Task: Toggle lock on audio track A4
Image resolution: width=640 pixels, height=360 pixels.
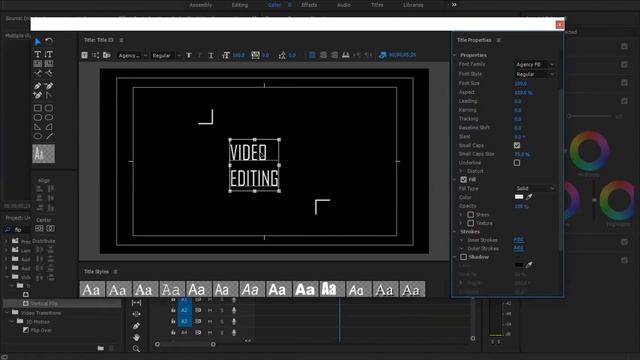Action: click(x=173, y=333)
